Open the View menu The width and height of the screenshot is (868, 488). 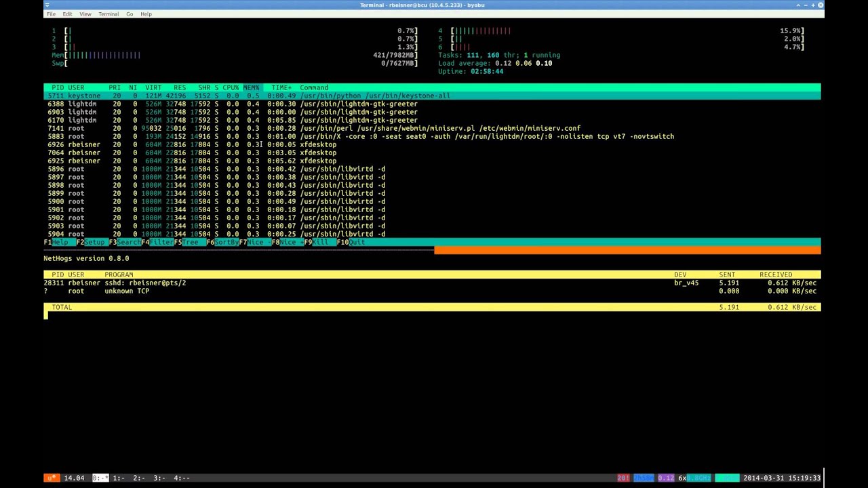point(85,14)
